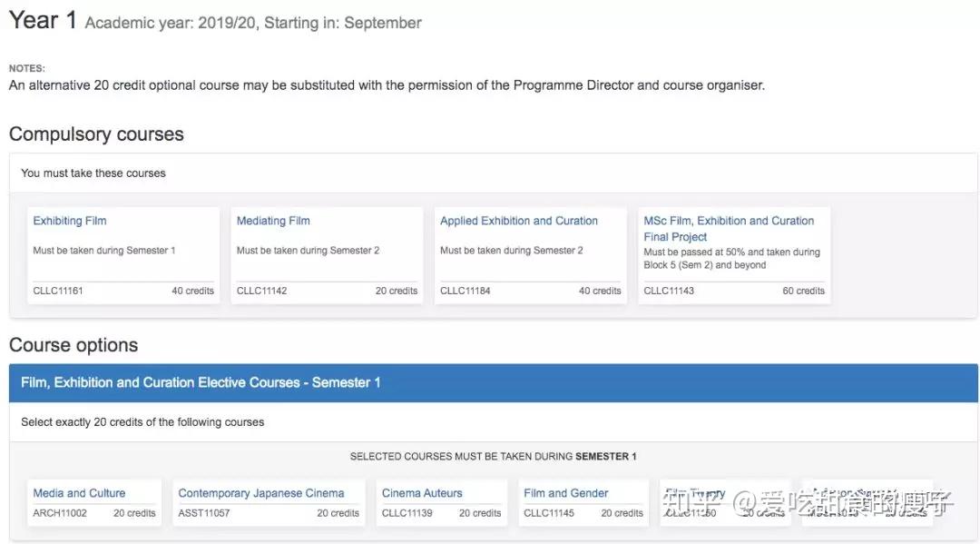Open the Media and Culture course
The width and height of the screenshot is (980, 544).
tap(79, 493)
